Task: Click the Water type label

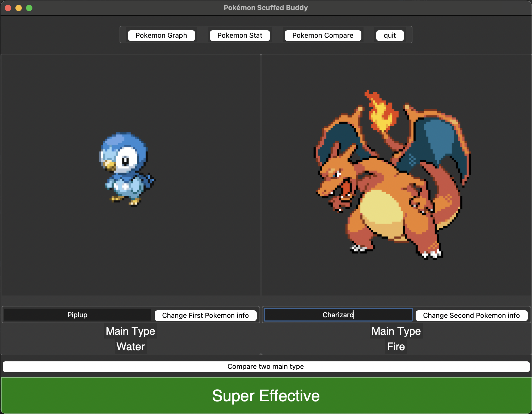Action: 130,347
